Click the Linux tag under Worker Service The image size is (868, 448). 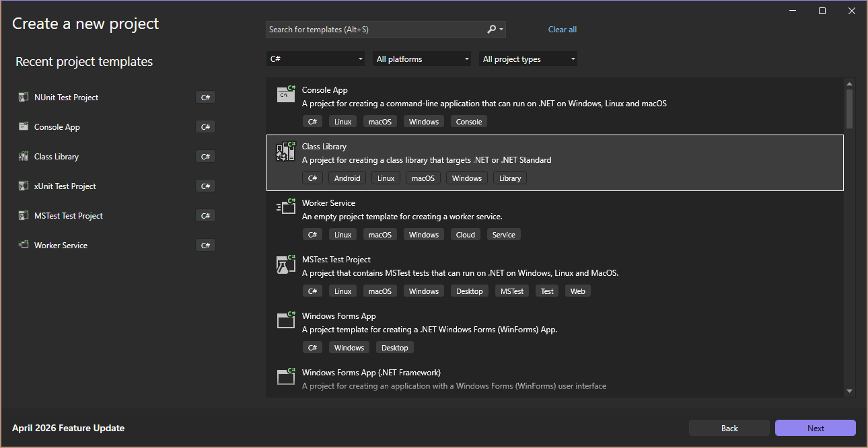click(x=343, y=235)
